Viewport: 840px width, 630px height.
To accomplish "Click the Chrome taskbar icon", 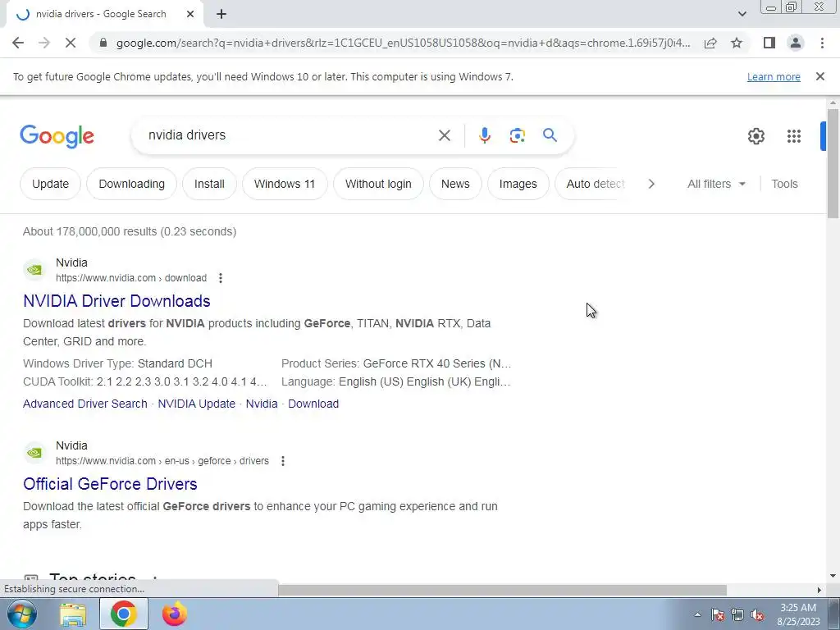I will pos(123,614).
